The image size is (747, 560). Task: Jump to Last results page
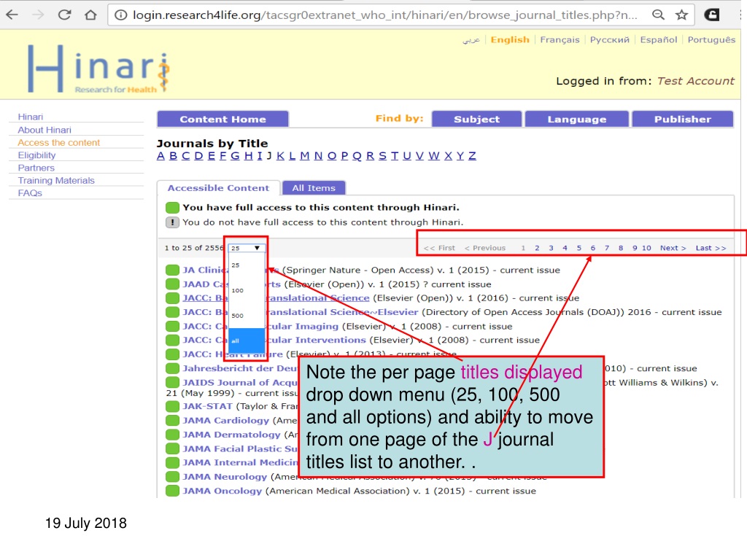coord(711,248)
